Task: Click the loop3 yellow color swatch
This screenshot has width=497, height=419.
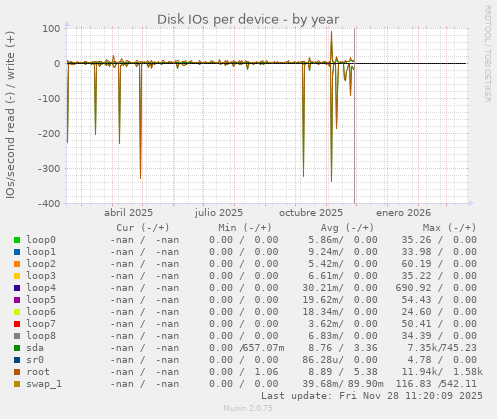Action: [x=17, y=276]
